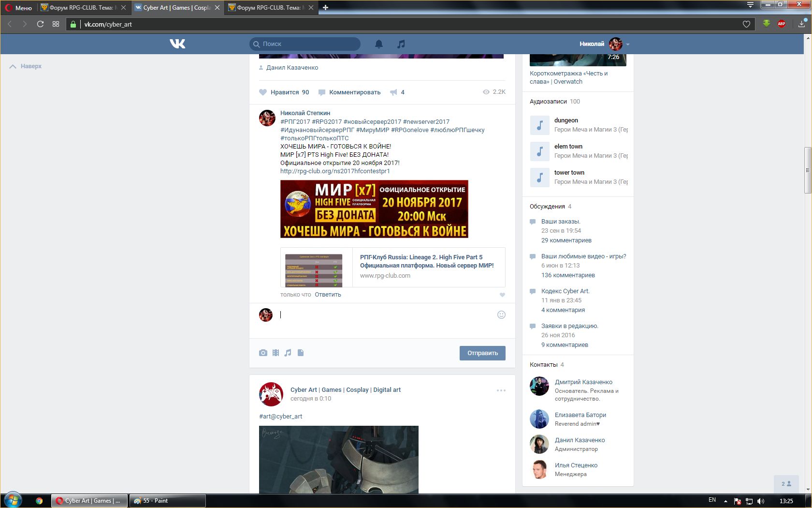Open a new browser tab
The width and height of the screenshot is (812, 508).
(x=325, y=8)
